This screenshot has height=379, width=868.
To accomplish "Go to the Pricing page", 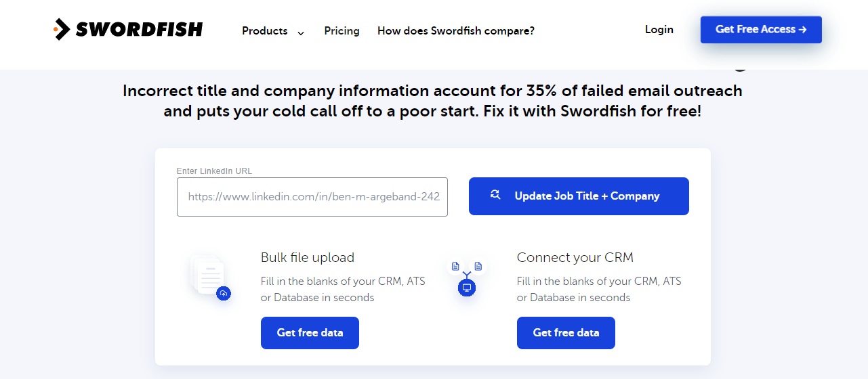I will [x=342, y=31].
